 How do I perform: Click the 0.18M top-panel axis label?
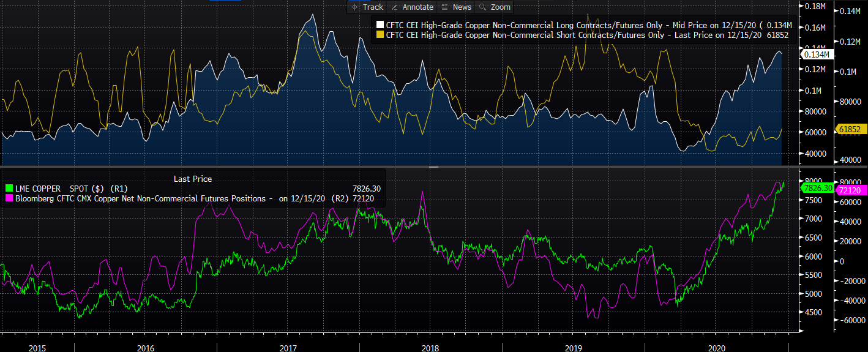[815, 6]
